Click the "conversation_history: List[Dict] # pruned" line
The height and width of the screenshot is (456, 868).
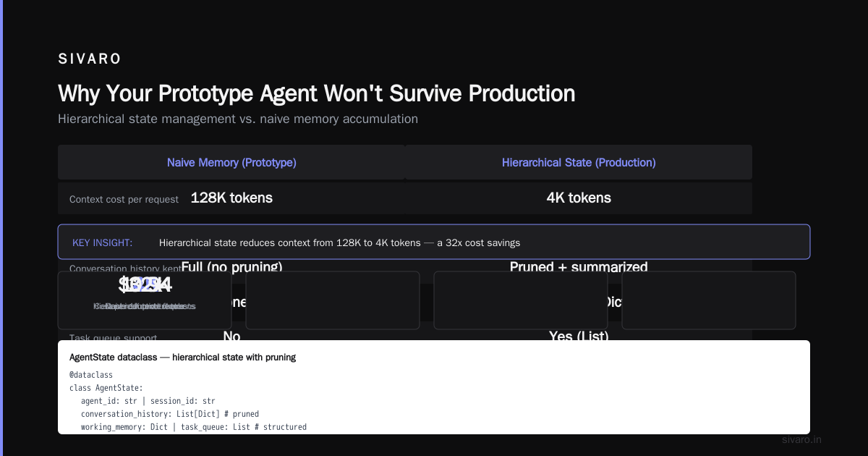tap(170, 414)
